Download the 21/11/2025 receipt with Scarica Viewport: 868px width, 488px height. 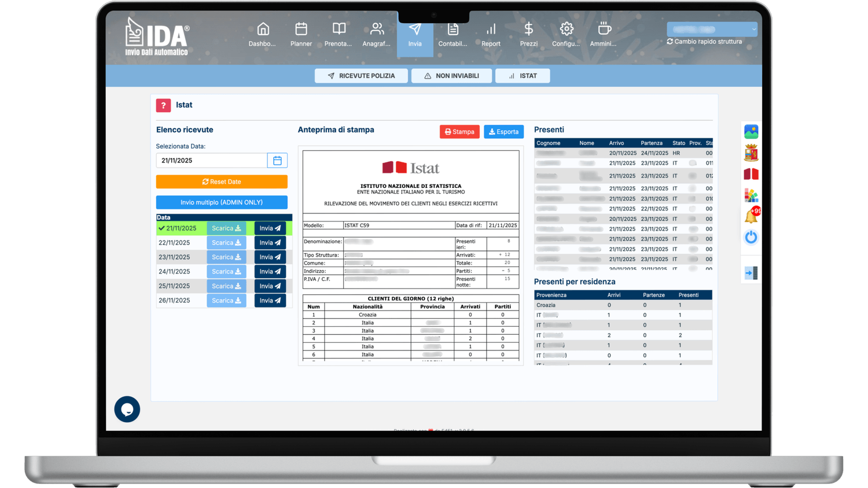pos(226,228)
